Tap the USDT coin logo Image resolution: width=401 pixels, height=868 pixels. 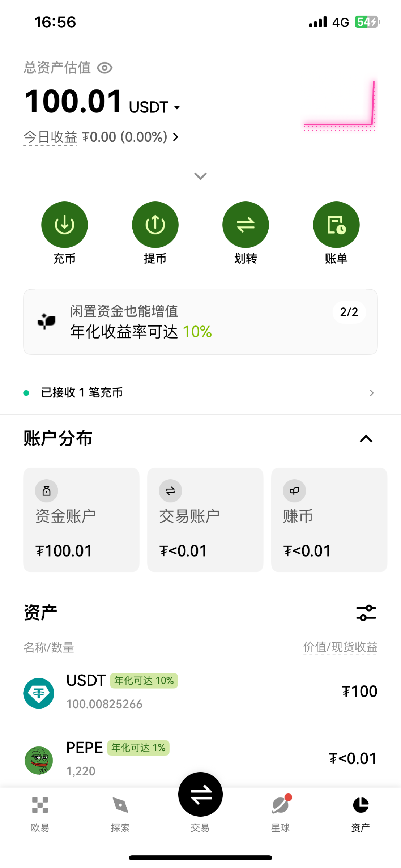click(x=39, y=693)
